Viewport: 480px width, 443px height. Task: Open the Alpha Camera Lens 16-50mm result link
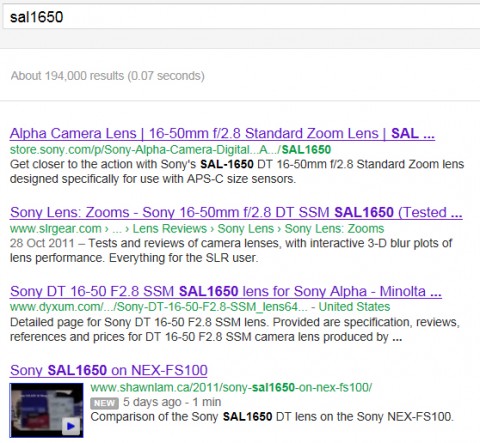(x=222, y=134)
